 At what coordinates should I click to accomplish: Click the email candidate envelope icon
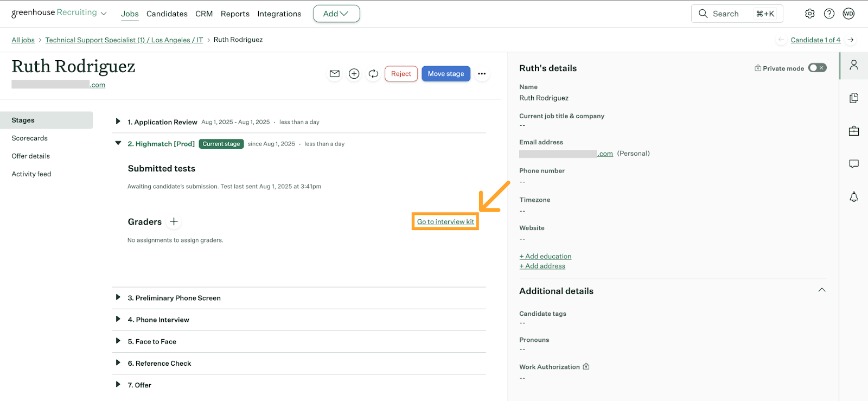(x=335, y=74)
